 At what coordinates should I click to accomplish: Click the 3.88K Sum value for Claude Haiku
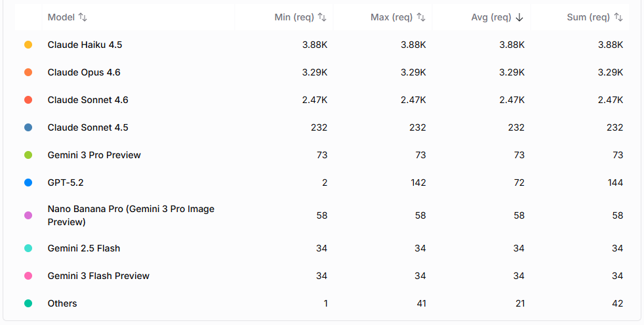click(x=611, y=45)
